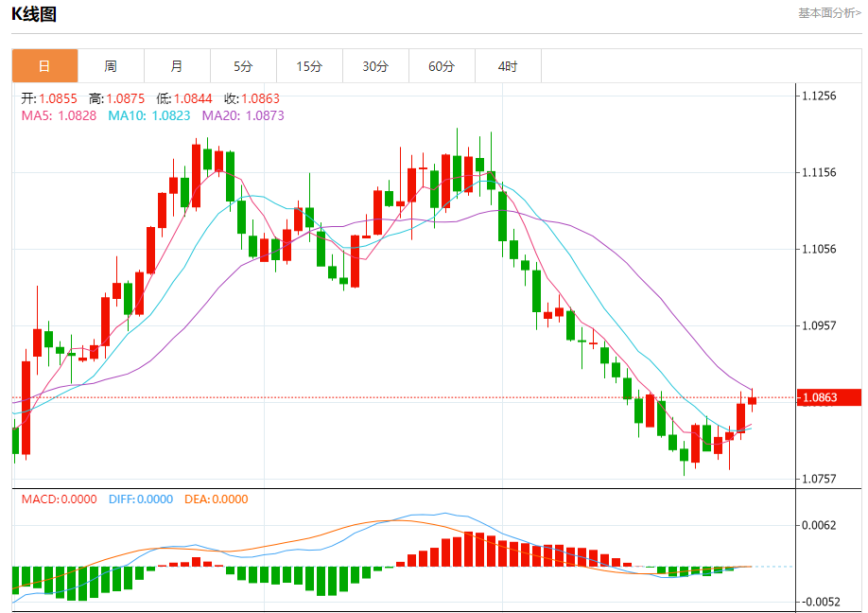Select the 15分 interval tab
Image resolution: width=868 pixels, height=613 pixels.
tap(309, 66)
